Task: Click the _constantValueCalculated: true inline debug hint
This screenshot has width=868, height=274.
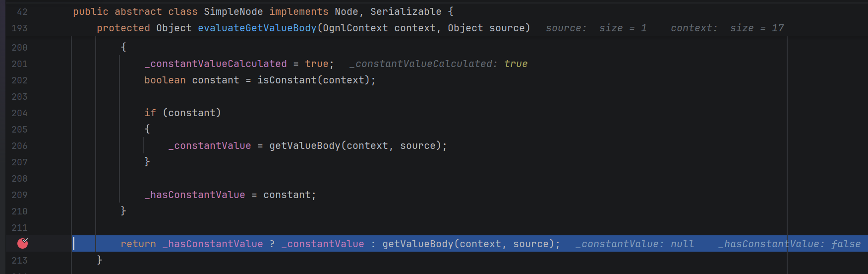Action: click(x=438, y=64)
